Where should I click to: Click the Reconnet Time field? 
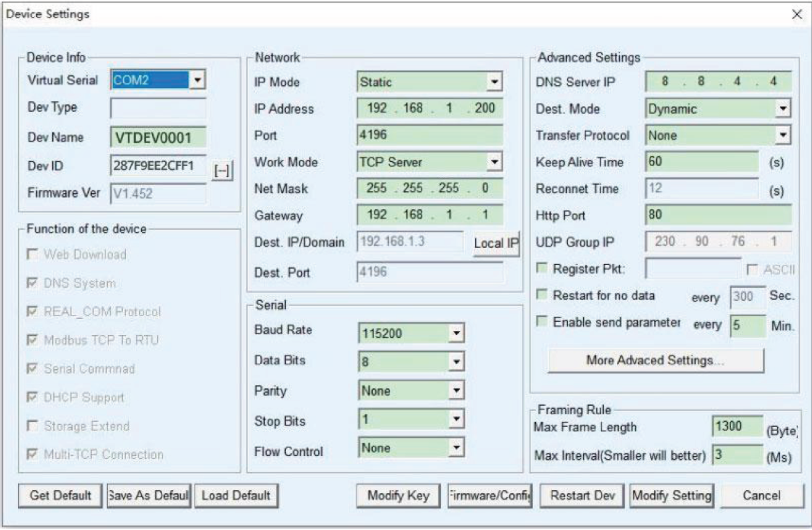point(702,188)
